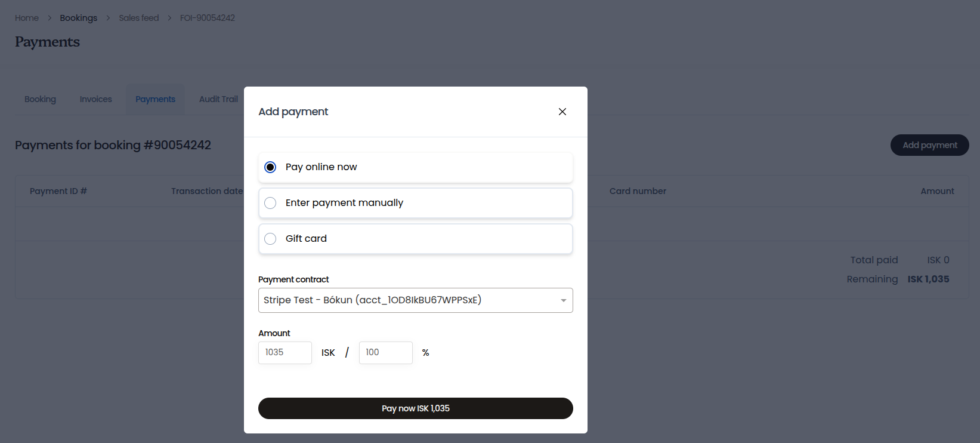
Task: Click the Payments for booking #90054242 heading
Action: pyautogui.click(x=113, y=145)
